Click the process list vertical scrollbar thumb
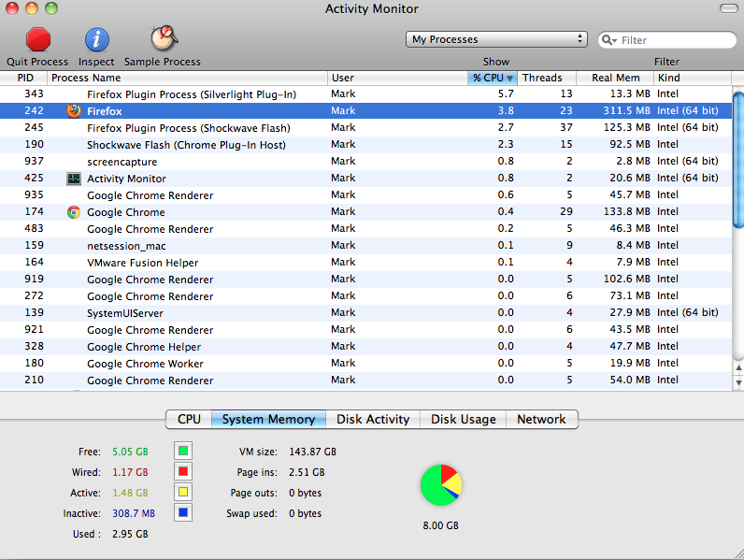 [x=738, y=160]
